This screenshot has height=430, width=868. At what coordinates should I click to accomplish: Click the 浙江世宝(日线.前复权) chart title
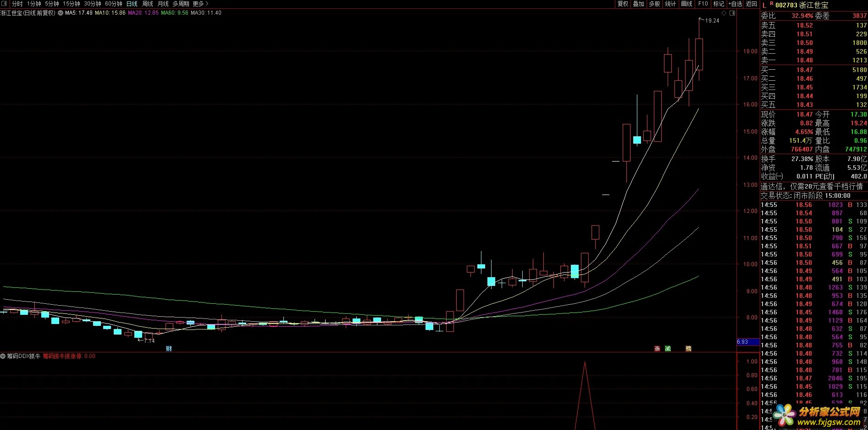(28, 13)
